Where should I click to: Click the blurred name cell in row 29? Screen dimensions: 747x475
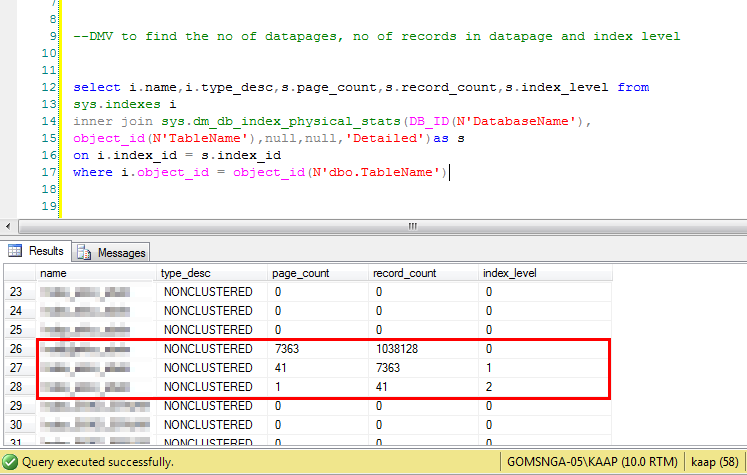(x=95, y=406)
